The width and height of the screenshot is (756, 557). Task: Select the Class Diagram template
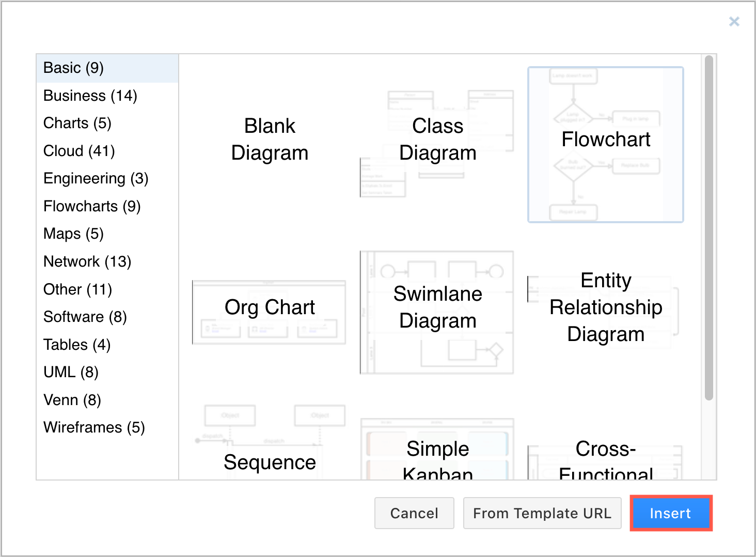point(437,139)
